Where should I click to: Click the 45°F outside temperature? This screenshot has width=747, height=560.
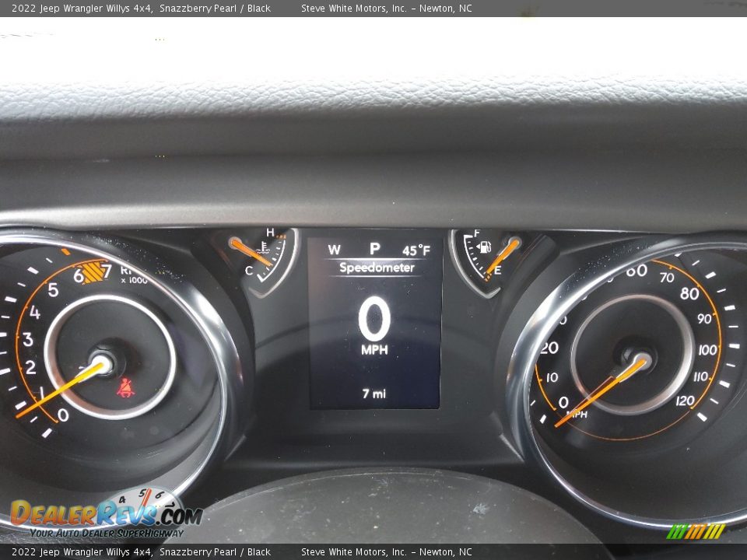point(416,250)
